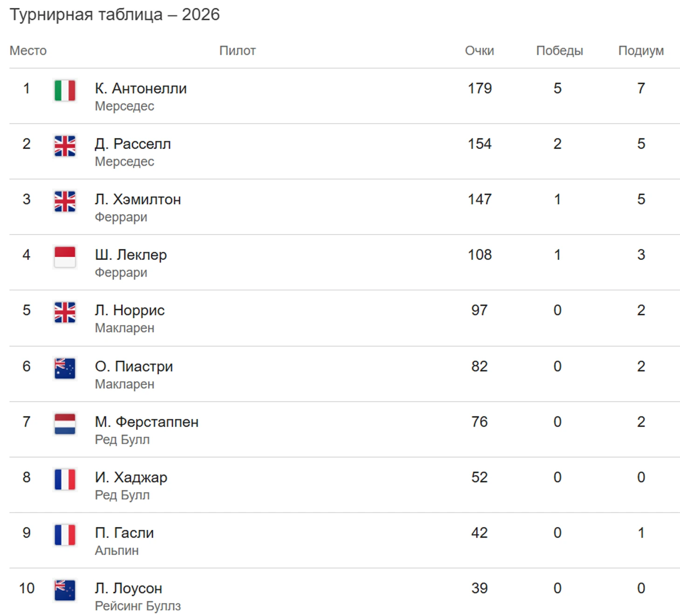The height and width of the screenshot is (616, 680).
Task: Click the Подиум column header
Action: click(x=641, y=50)
